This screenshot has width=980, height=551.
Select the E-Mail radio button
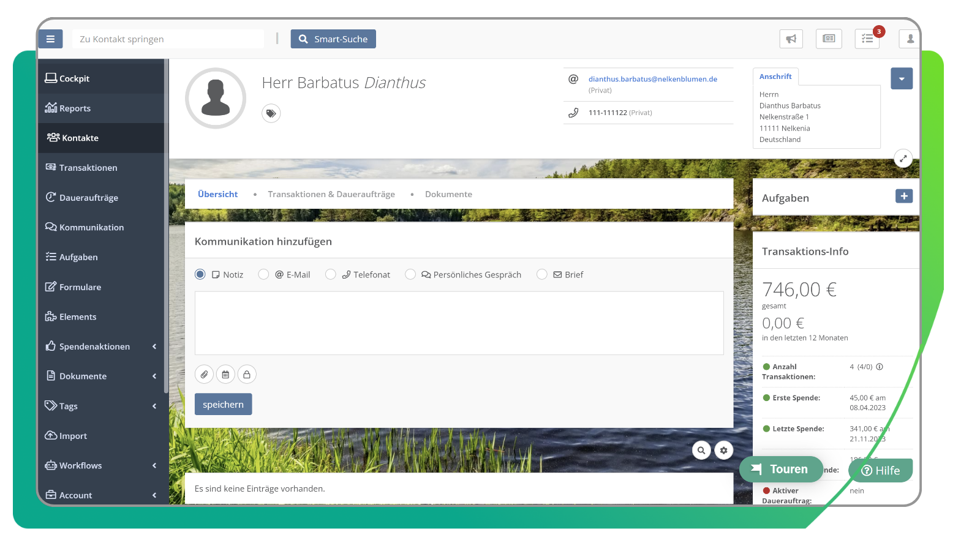[264, 274]
